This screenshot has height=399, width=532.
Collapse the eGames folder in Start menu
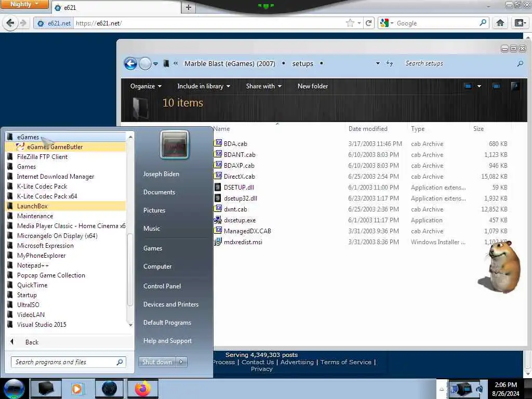point(28,137)
